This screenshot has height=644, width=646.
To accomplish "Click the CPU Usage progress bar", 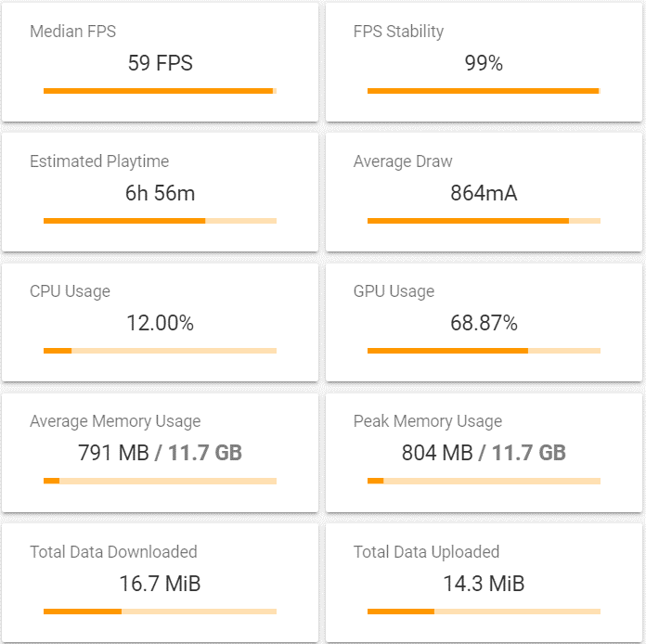I will (x=160, y=351).
